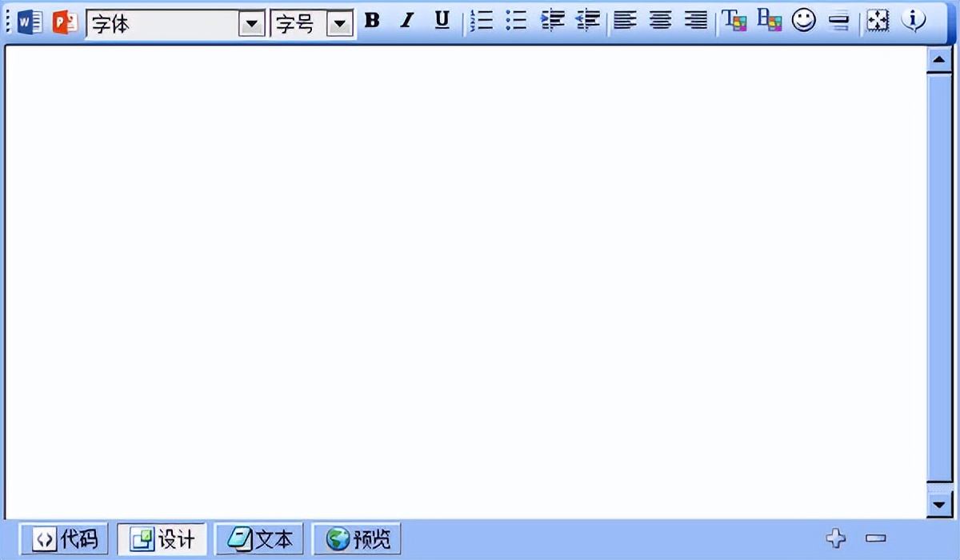Image resolution: width=960 pixels, height=560 pixels.
Task: Open the text color picker
Action: [x=734, y=21]
